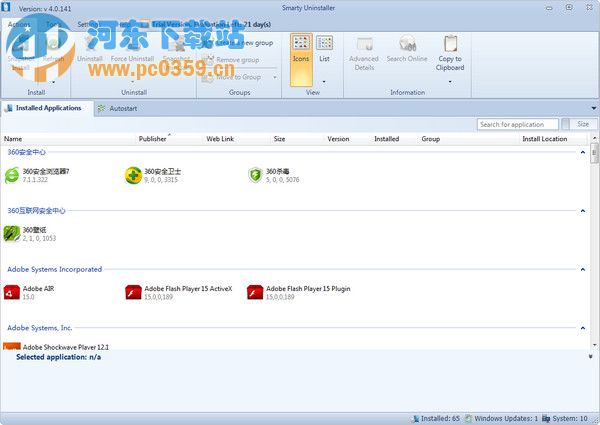Click in Search for application field
Image resolution: width=600 pixels, height=425 pixels.
[x=518, y=124]
